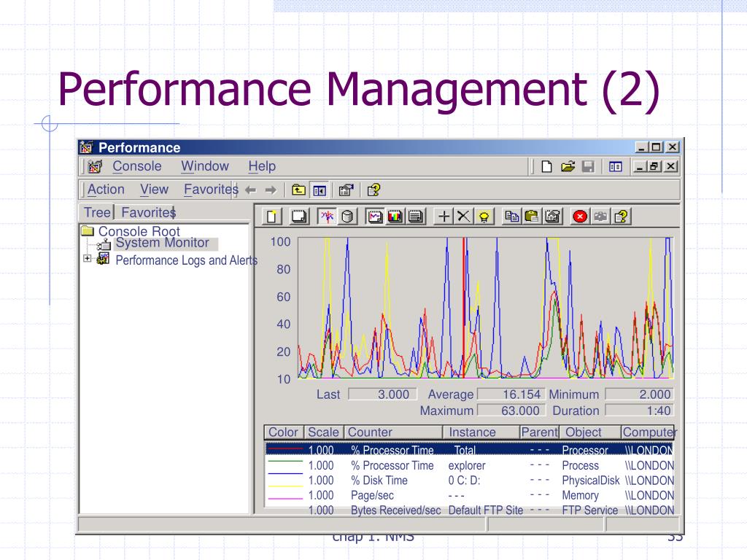Click the Open console folder icon
The width and height of the screenshot is (747, 560).
[568, 167]
